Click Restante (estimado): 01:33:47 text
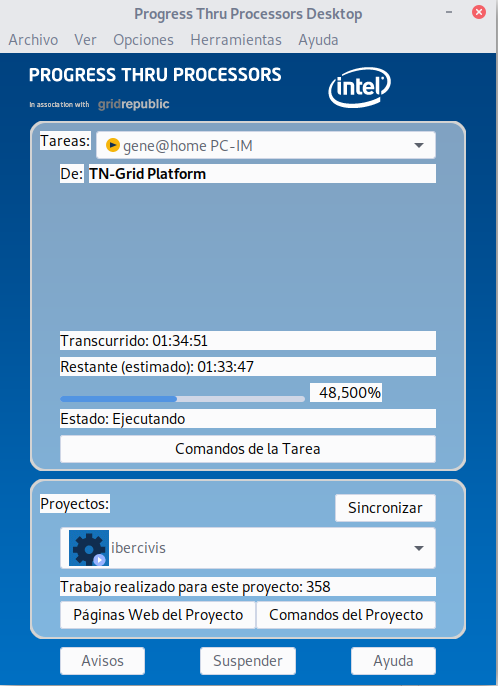 157,367
